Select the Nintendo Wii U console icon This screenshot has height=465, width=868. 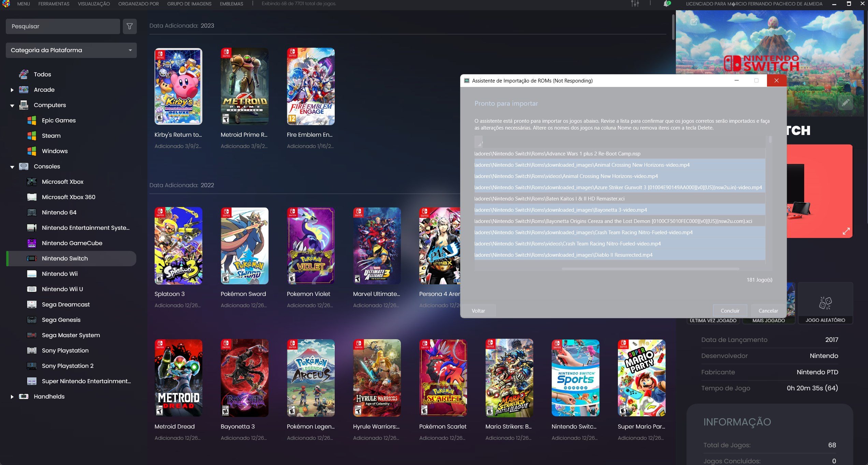coord(32,289)
